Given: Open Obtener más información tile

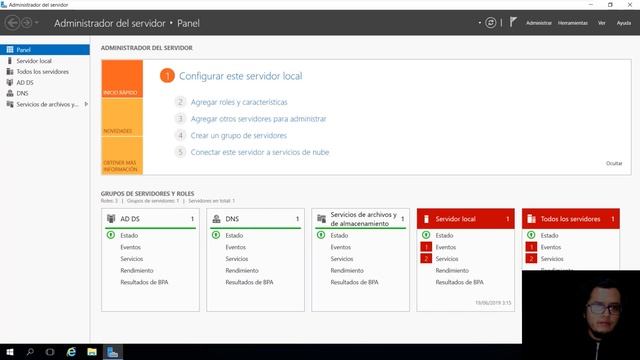Looking at the screenshot, I should [122, 156].
